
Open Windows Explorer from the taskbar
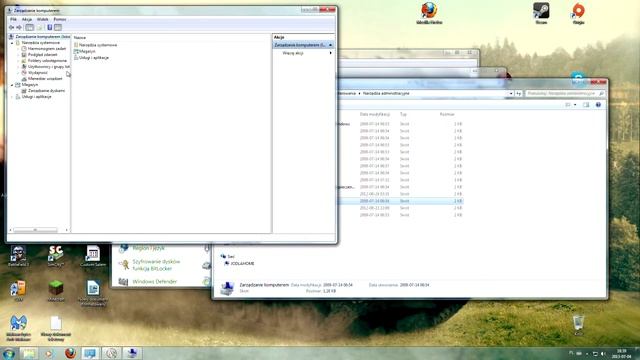[x=29, y=353]
